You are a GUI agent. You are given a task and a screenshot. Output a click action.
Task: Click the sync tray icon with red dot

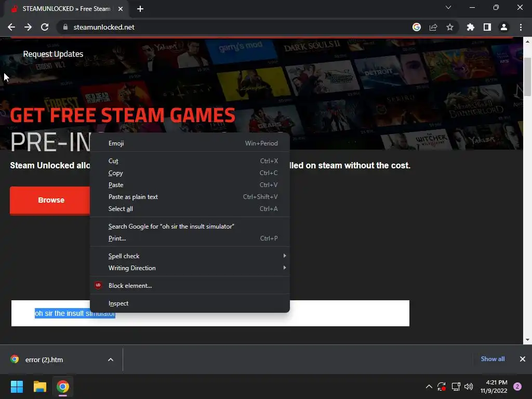442,387
